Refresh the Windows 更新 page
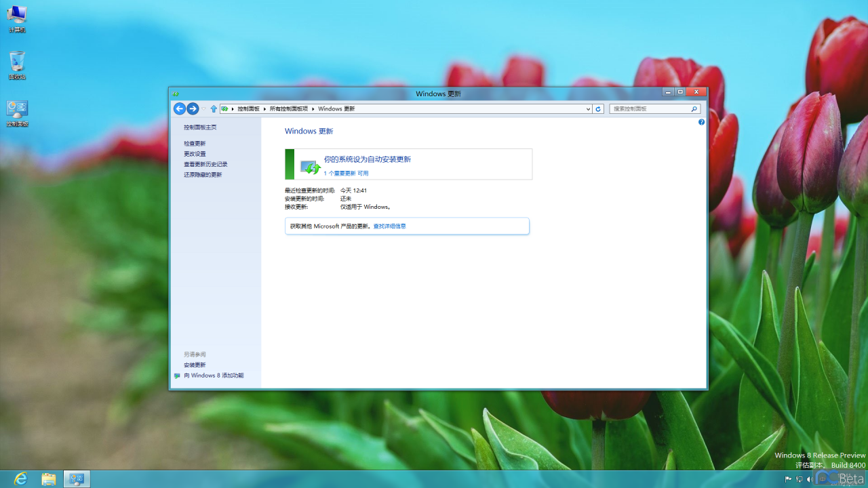Image resolution: width=868 pixels, height=488 pixels. [598, 108]
